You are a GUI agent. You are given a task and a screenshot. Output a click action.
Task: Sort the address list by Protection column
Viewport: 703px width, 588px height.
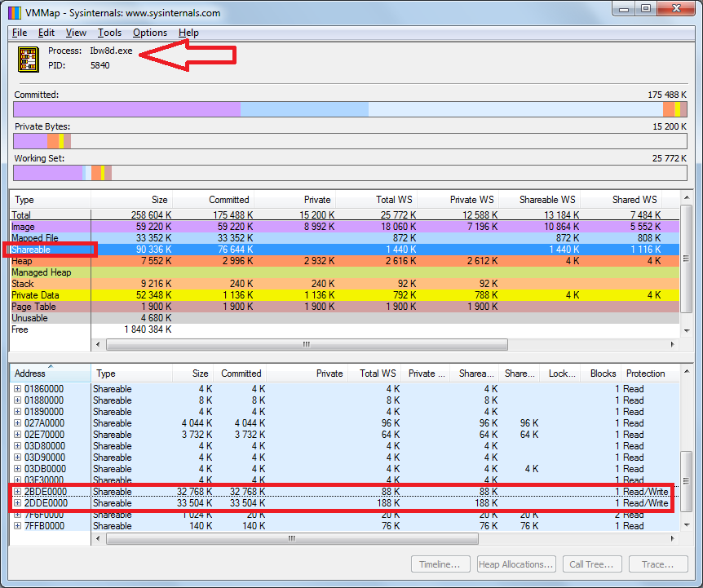tap(651, 374)
